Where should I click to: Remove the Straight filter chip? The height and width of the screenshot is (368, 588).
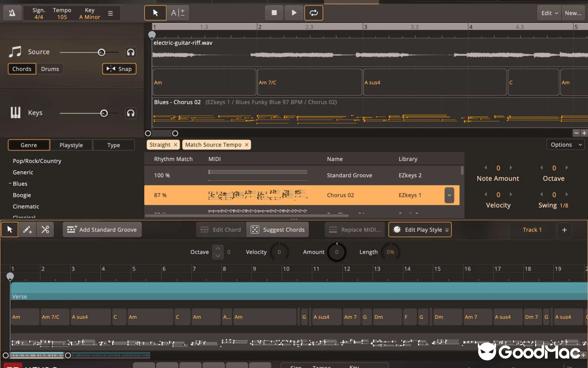(175, 144)
